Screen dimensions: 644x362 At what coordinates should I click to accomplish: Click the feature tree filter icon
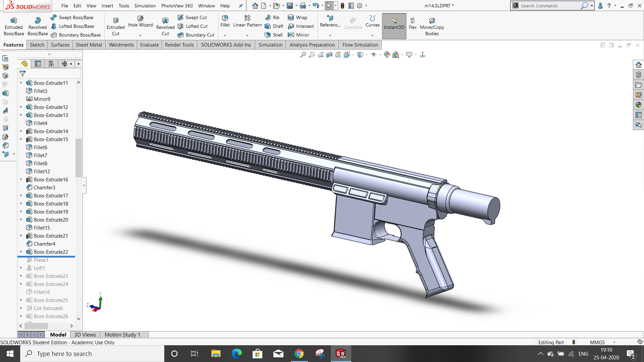tap(23, 74)
